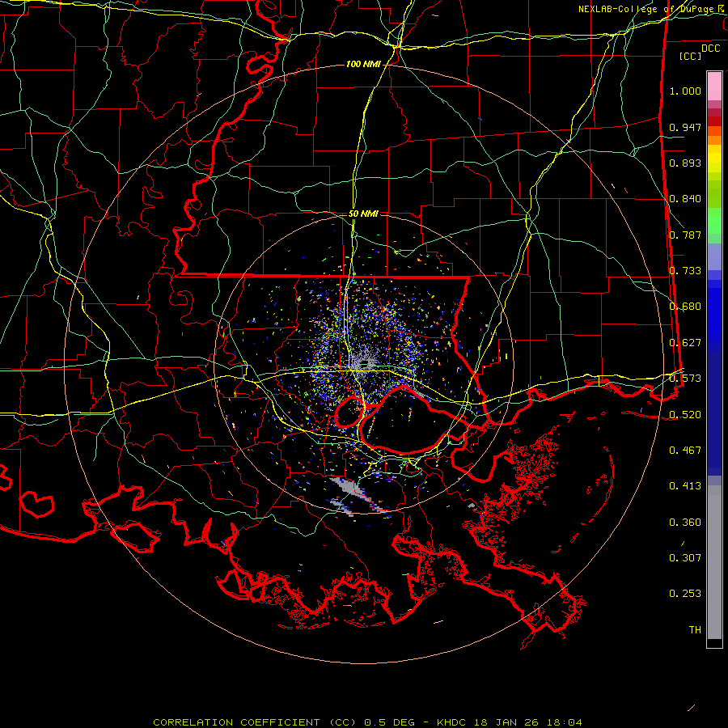Click the 0.893 scale label

coord(685,163)
